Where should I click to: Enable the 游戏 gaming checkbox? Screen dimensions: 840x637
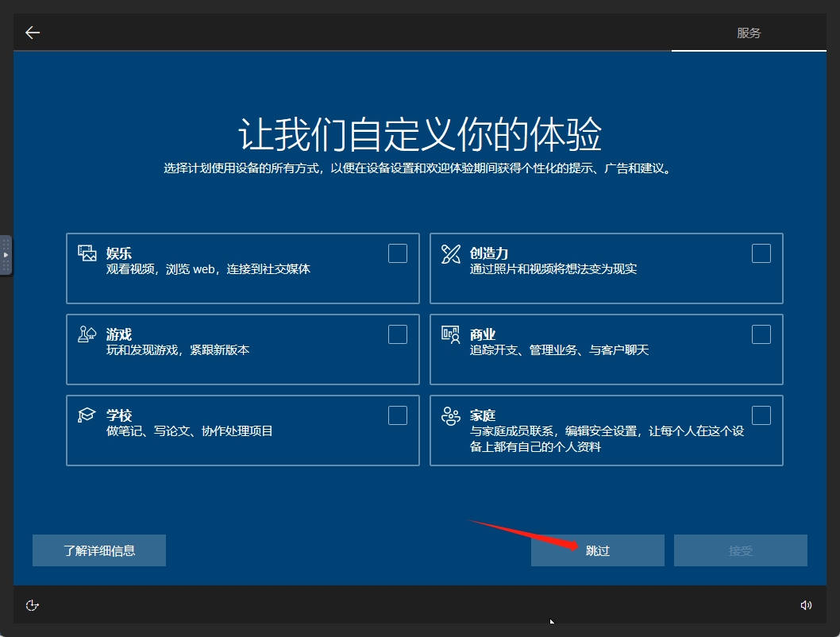click(397, 334)
